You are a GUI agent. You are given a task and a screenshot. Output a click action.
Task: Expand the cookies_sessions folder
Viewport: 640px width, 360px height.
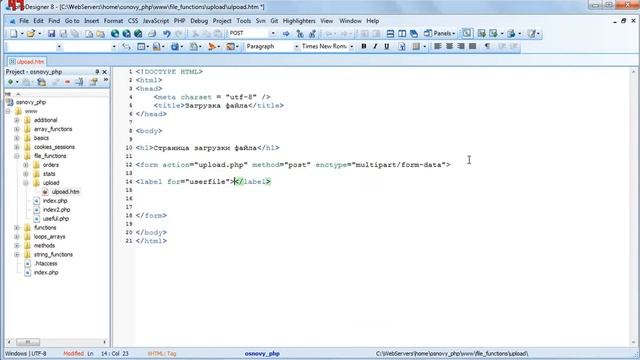[x=17, y=147]
